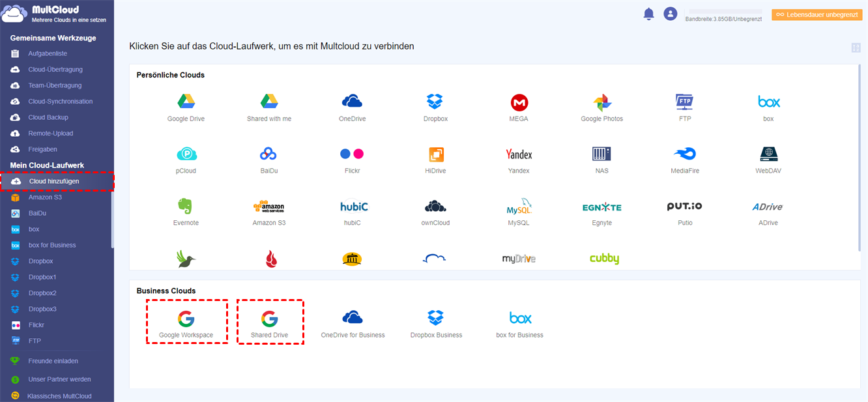Click the MultCloud logo
This screenshot has height=402, width=868.
pos(55,14)
